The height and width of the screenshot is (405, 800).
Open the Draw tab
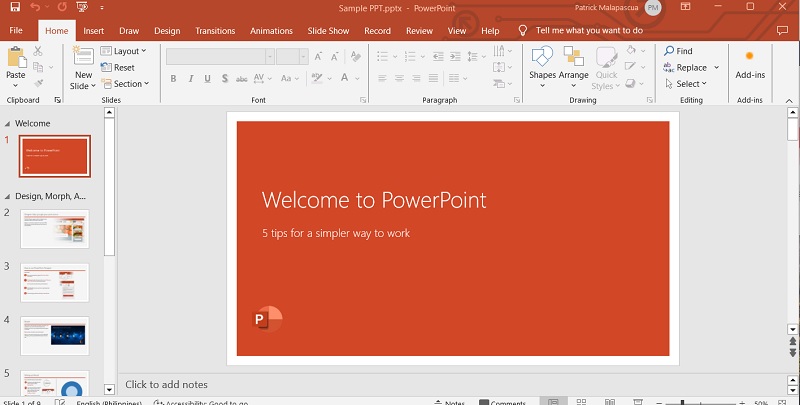(129, 31)
